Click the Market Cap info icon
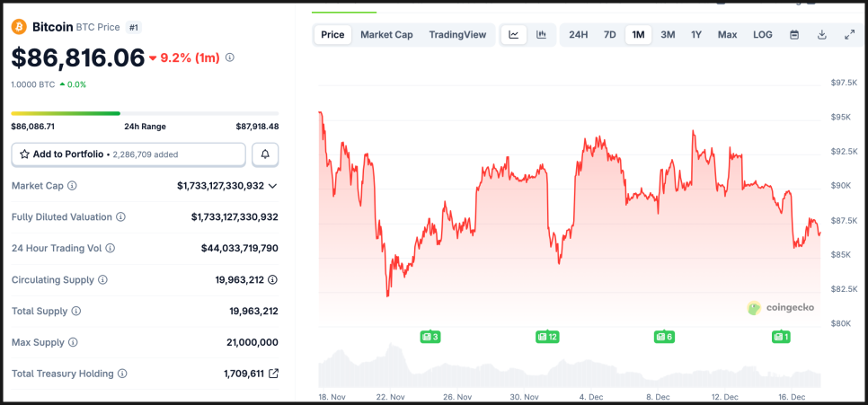The height and width of the screenshot is (405, 868). [73, 186]
